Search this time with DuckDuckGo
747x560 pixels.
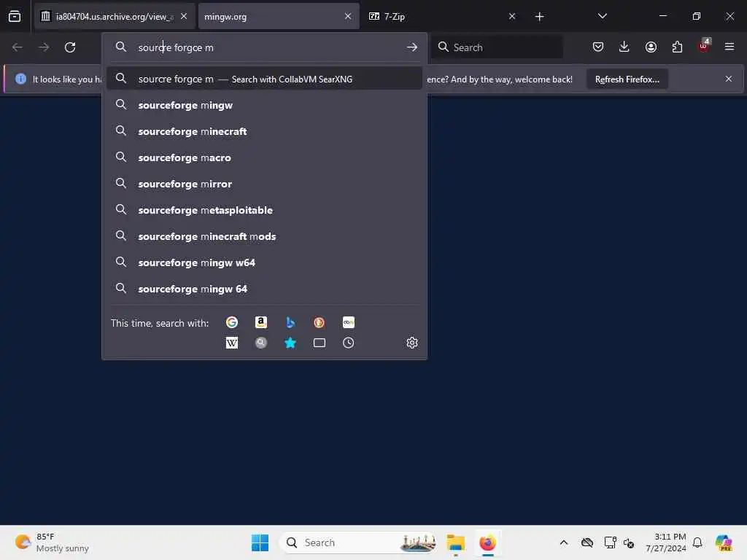(320, 322)
